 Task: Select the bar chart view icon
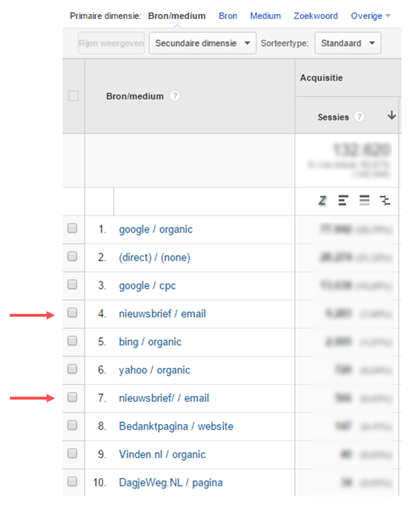pyautogui.click(x=343, y=200)
